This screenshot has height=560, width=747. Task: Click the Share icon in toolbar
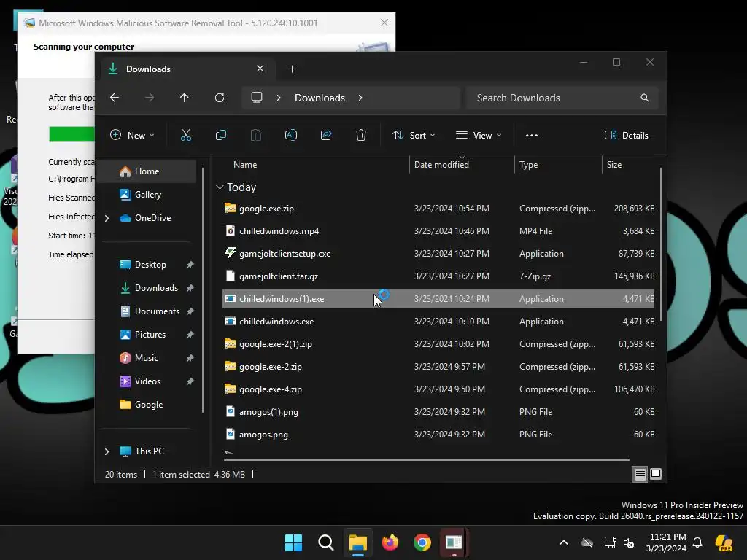click(326, 135)
